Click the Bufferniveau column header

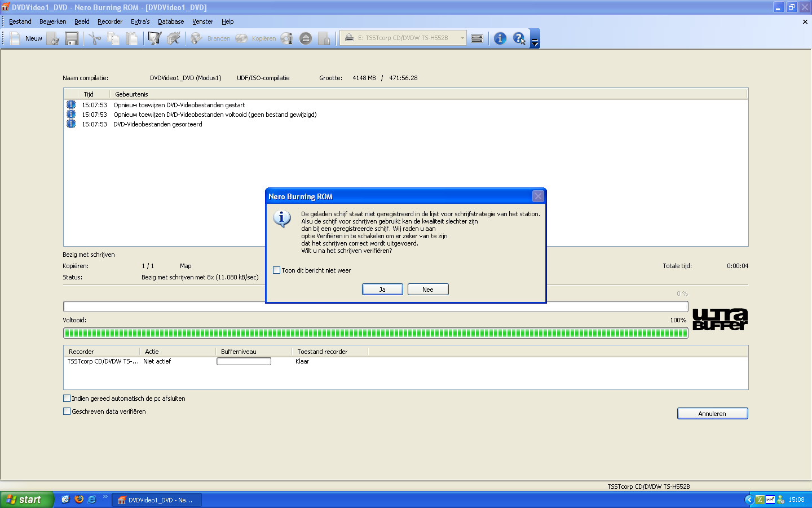click(x=254, y=352)
